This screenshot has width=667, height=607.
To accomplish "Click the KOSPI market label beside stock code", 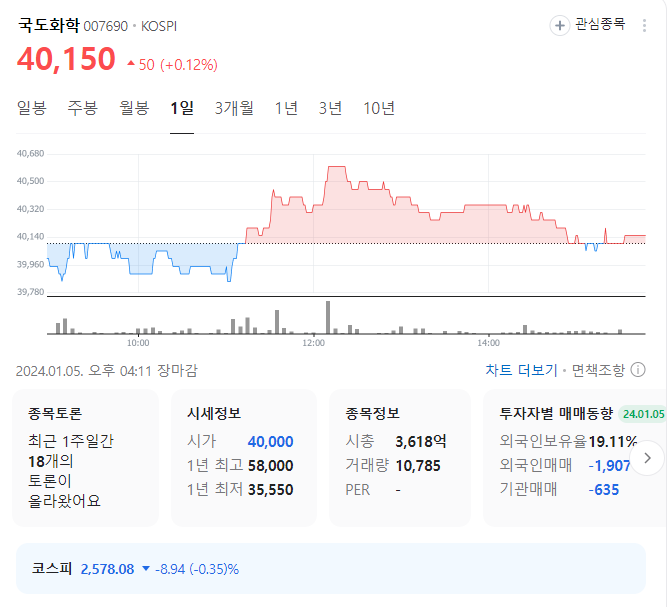I will 159,26.
